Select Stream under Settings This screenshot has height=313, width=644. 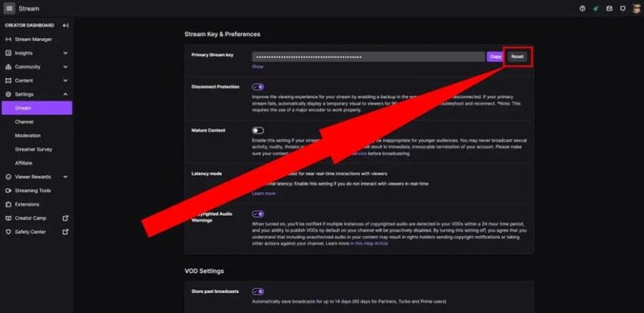point(37,108)
